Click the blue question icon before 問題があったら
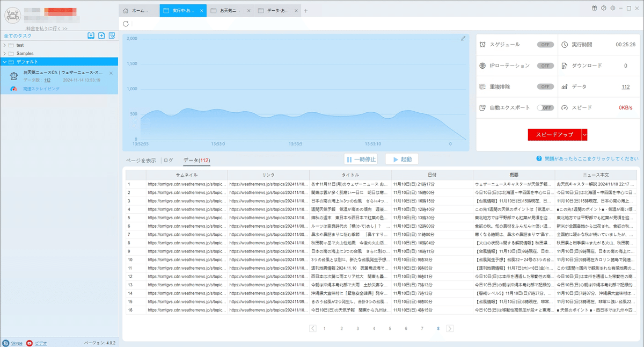This screenshot has width=644, height=347. [539, 159]
